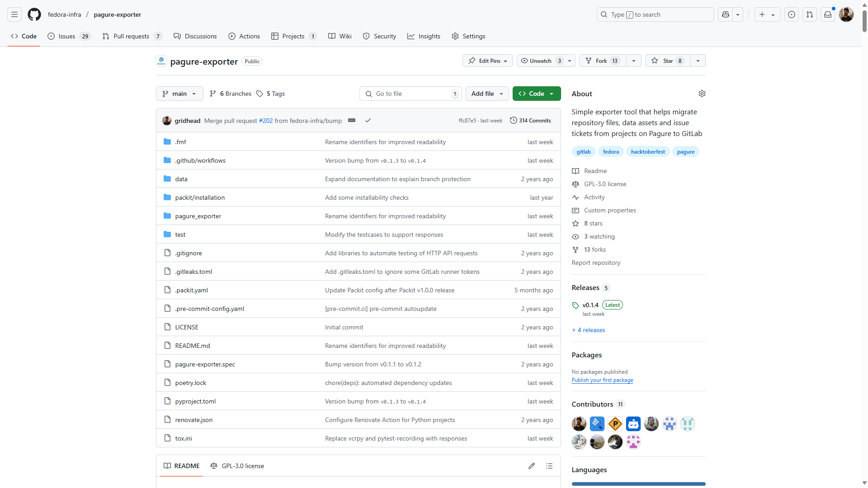Expand the fork options dropdown arrow

(x=634, y=61)
